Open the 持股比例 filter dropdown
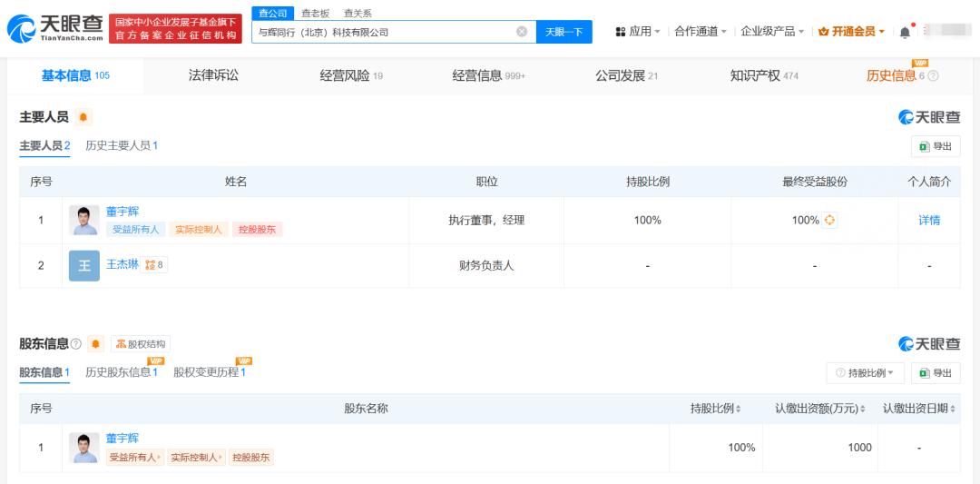The width and height of the screenshot is (980, 484). [x=865, y=373]
